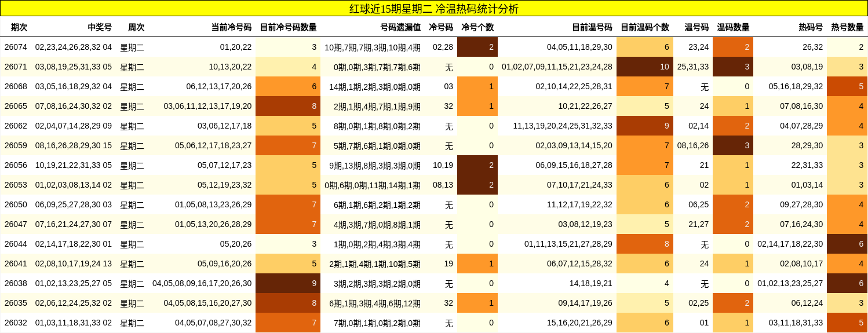Select issue number 26068
The width and height of the screenshot is (868, 333).
click(16, 86)
